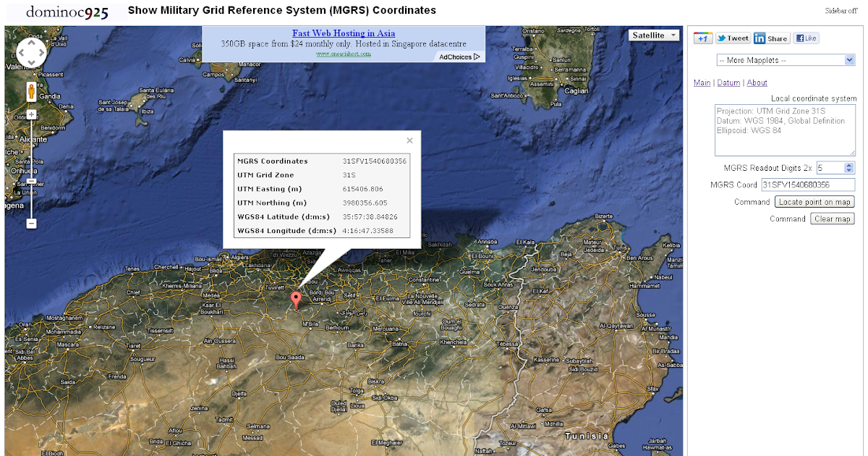Click the dominoc925 blog logo
Screen dimensions: 868x456
point(67,12)
